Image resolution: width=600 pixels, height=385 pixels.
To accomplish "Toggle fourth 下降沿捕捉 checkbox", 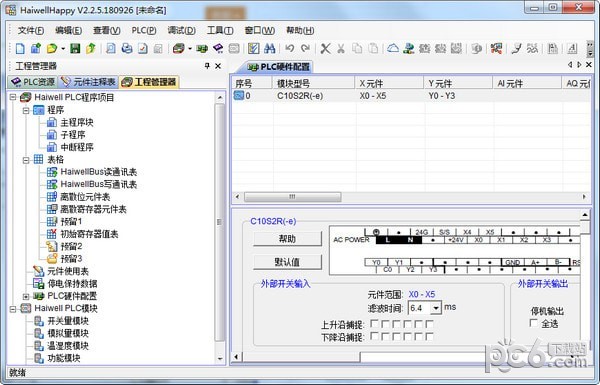I will pyautogui.click(x=408, y=336).
